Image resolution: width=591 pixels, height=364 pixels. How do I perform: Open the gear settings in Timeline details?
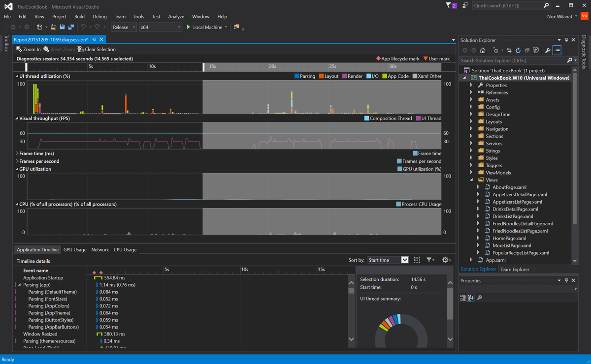tap(446, 260)
